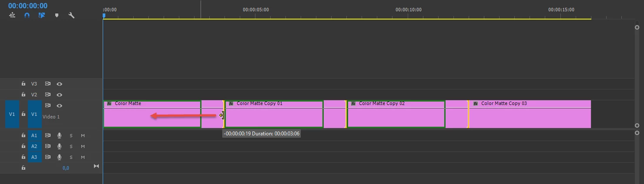Enable voice-over record on A1
The image size is (644, 184).
point(60,135)
